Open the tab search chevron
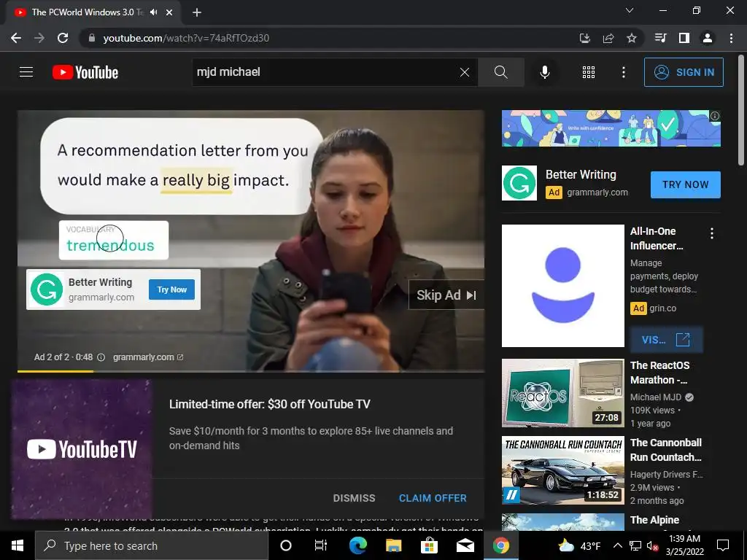The height and width of the screenshot is (560, 747). (630, 10)
